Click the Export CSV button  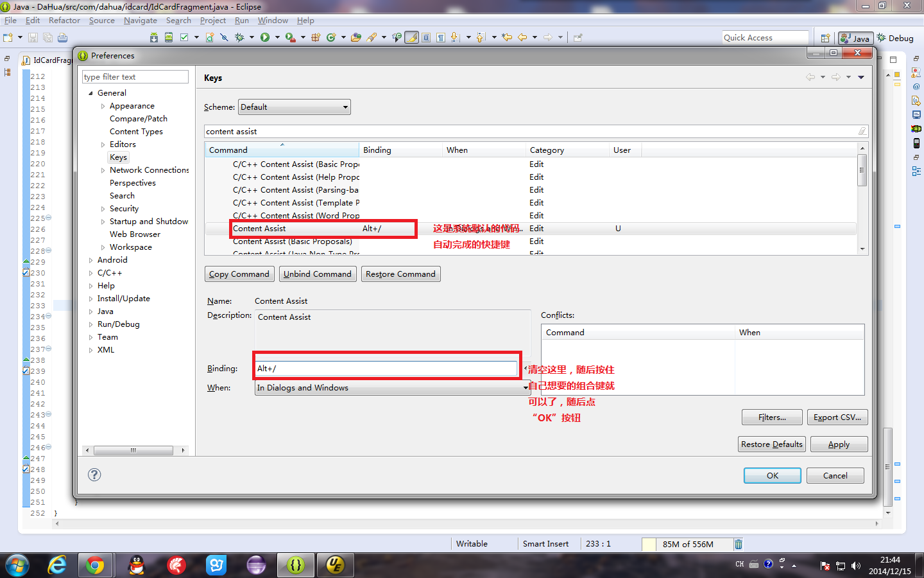pos(837,417)
